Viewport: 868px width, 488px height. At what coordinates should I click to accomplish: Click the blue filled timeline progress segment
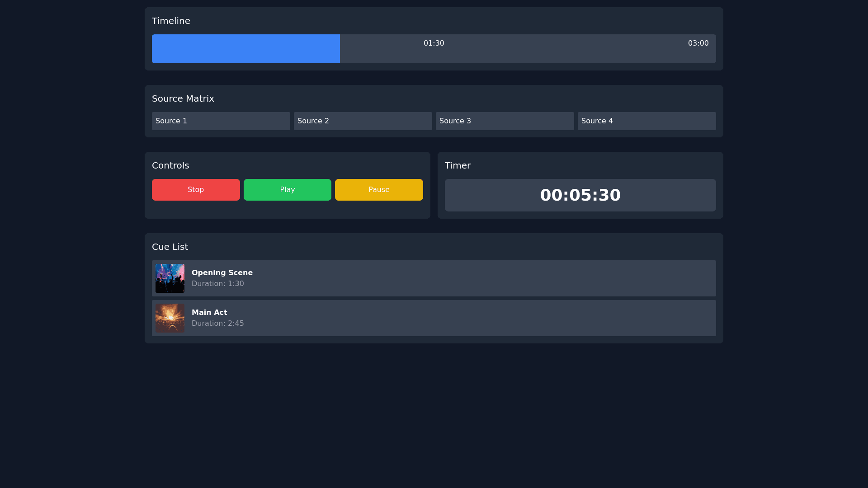point(245,49)
